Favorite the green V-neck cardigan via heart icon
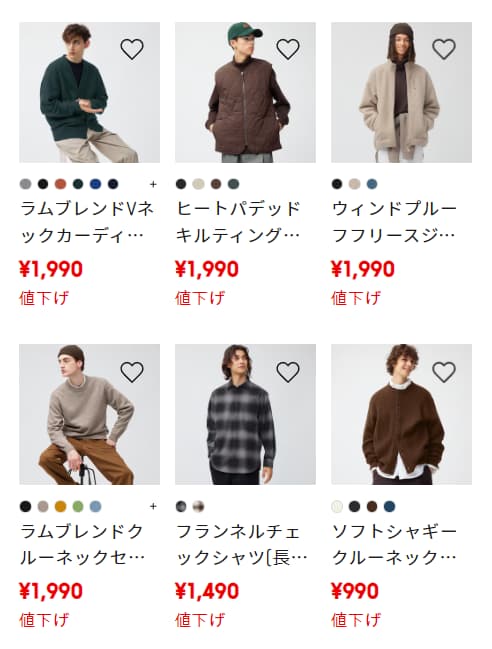 point(132,49)
